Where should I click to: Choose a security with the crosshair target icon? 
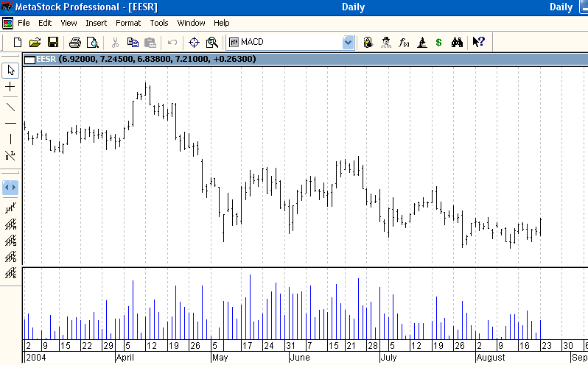point(194,42)
